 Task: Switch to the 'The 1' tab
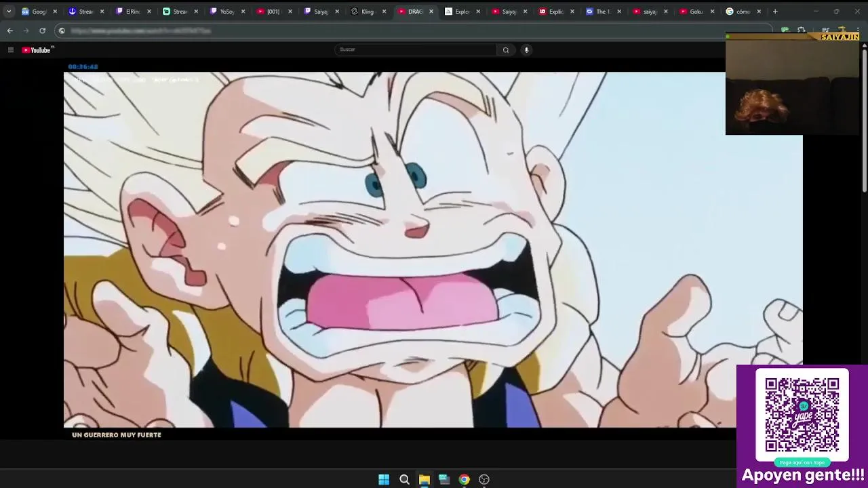point(602,12)
